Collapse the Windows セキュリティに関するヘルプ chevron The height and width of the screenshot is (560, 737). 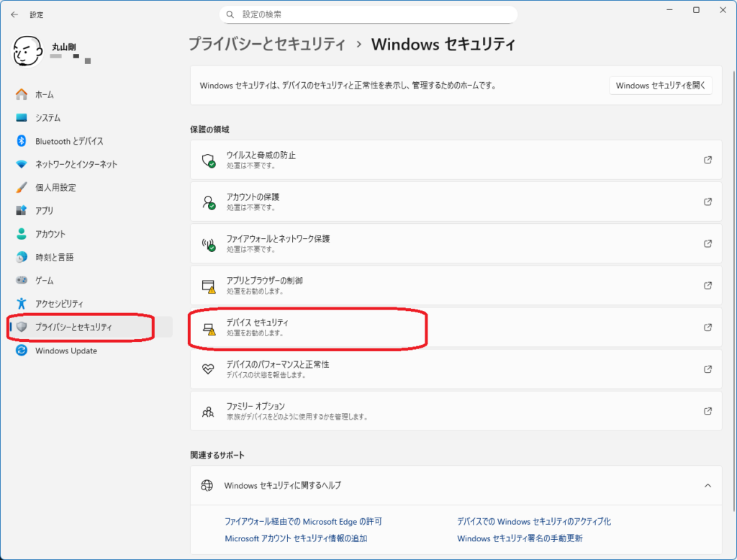click(707, 485)
